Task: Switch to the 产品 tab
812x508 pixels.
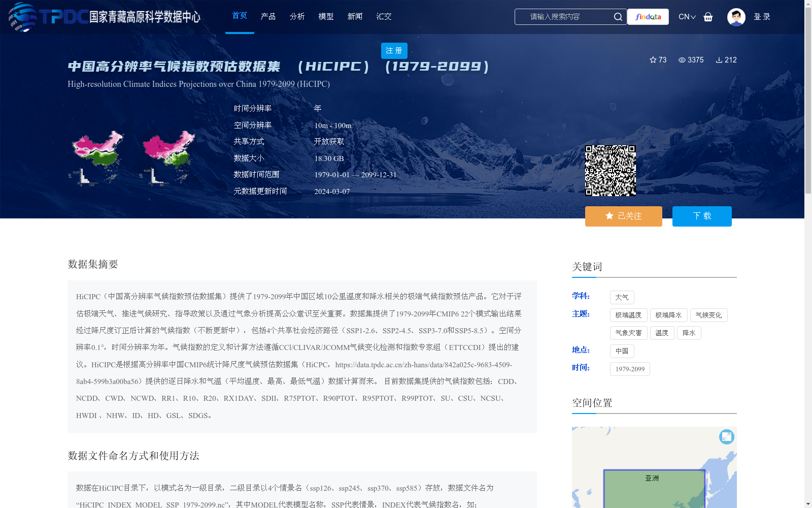Action: click(268, 16)
